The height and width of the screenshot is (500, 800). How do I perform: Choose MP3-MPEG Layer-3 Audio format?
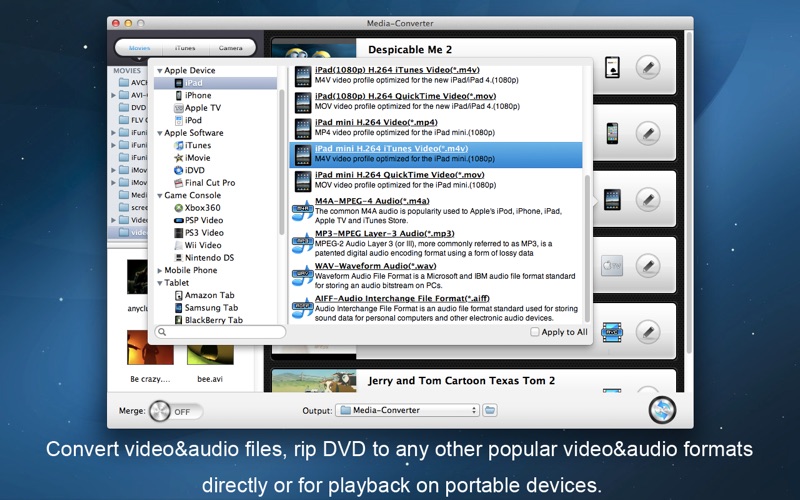click(438, 243)
